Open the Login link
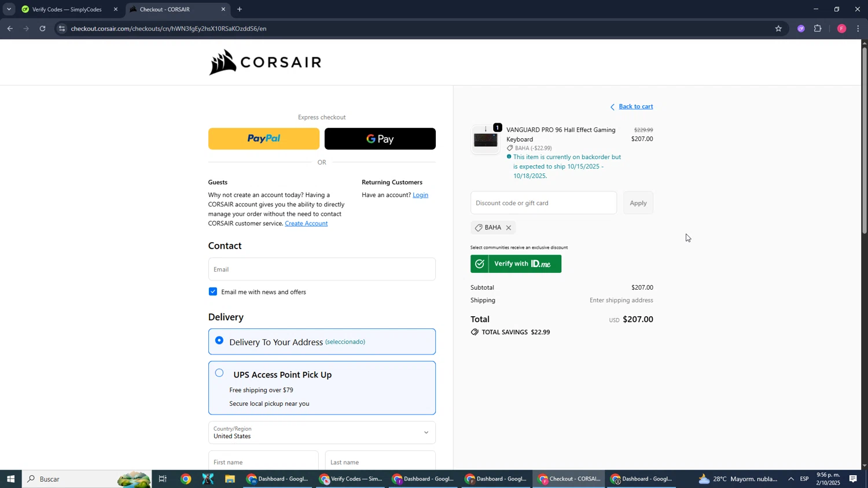The width and height of the screenshot is (868, 488). (x=420, y=195)
